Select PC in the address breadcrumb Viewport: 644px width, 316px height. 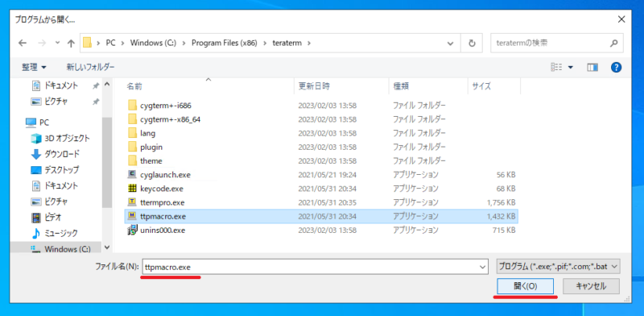110,43
